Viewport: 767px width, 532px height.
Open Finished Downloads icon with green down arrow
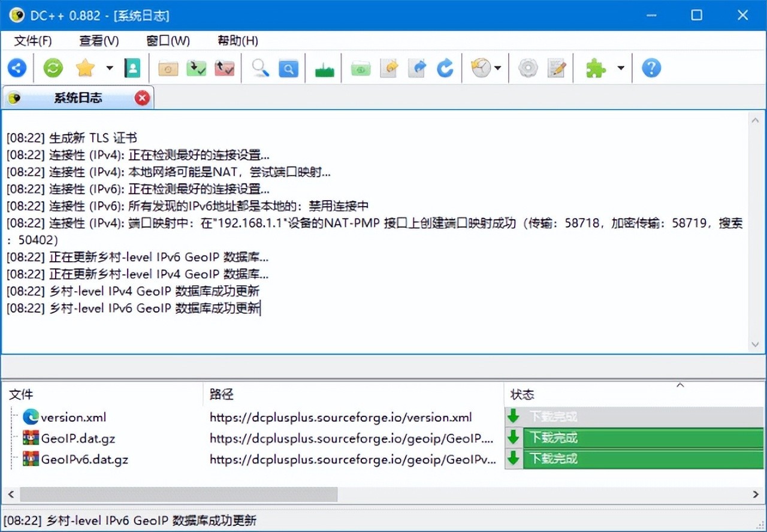coord(197,68)
